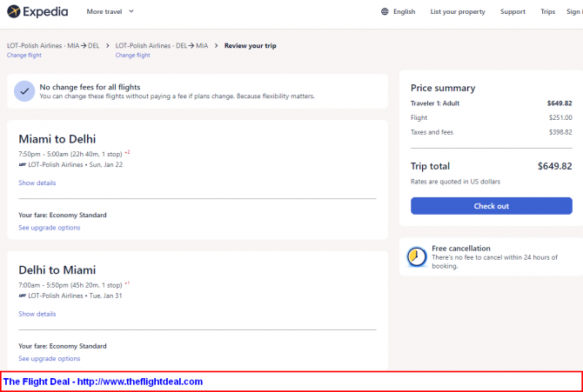See upgrade options for Delhi to Miami

(x=50, y=359)
